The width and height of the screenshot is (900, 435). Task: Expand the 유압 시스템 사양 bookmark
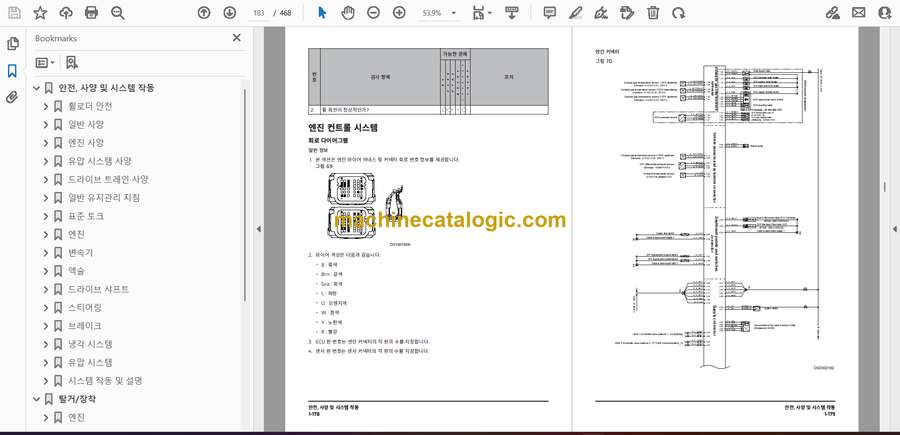pyautogui.click(x=46, y=161)
